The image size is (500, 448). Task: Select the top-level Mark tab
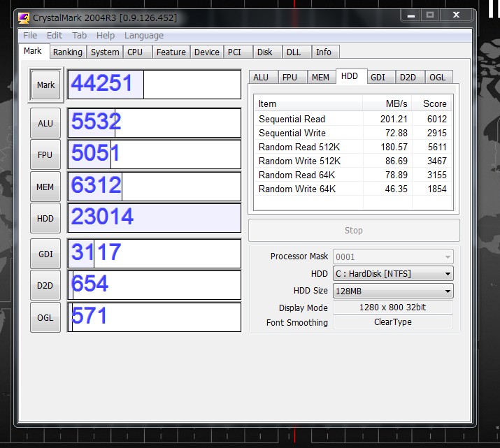[x=33, y=51]
